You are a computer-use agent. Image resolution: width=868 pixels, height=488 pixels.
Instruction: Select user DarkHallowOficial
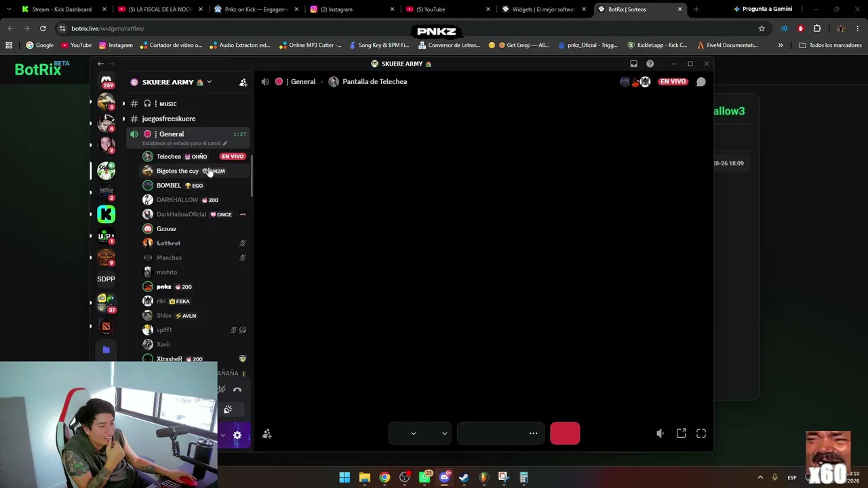click(194, 214)
